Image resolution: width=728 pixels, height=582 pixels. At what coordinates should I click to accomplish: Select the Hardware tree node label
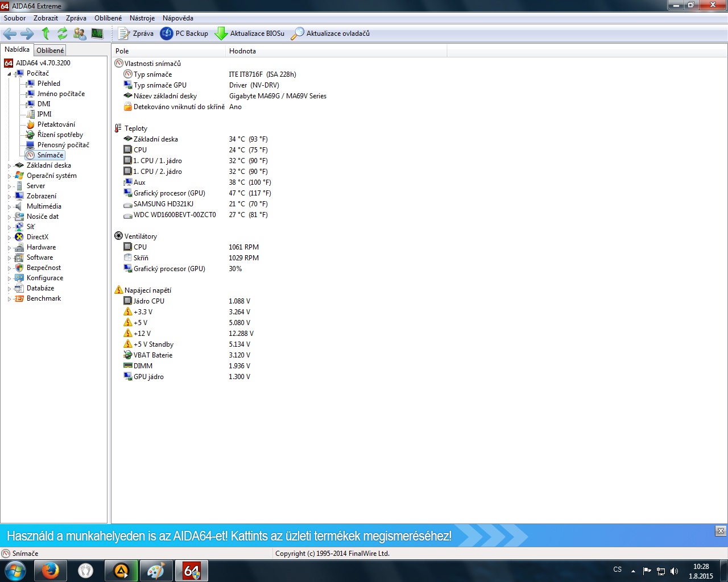click(41, 247)
